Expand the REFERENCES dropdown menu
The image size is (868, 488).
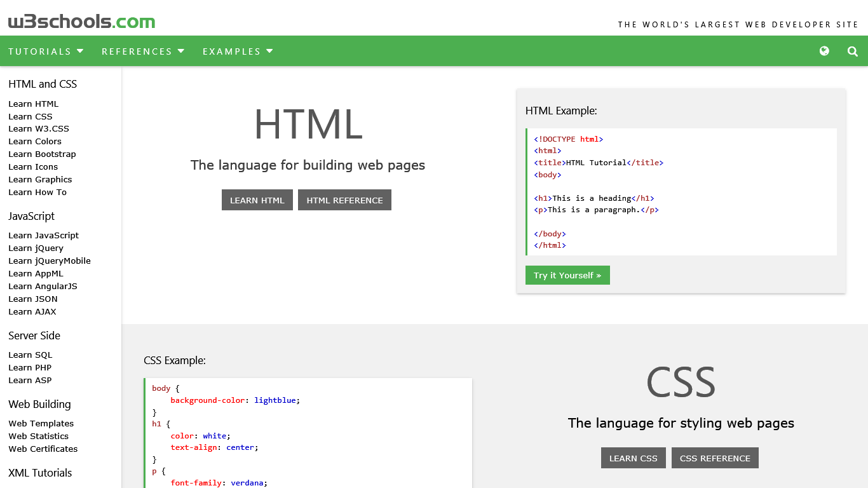[x=142, y=51]
